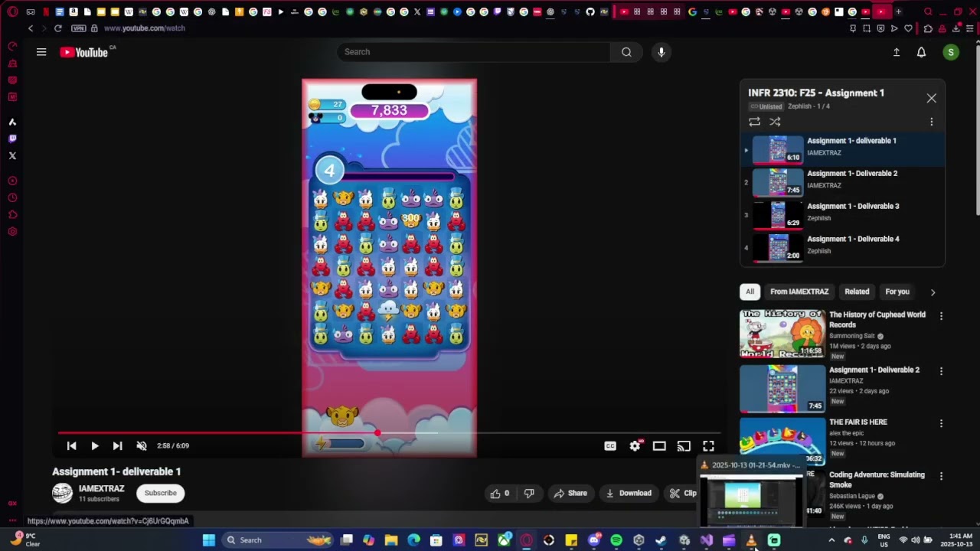This screenshot has width=980, height=551.
Task: Reload the page in the browser
Action: [57, 28]
